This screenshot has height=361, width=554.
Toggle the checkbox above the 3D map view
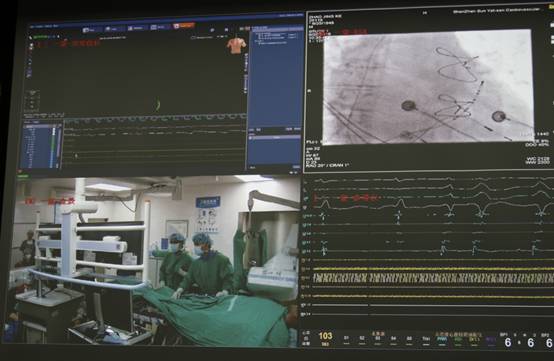(x=193, y=37)
